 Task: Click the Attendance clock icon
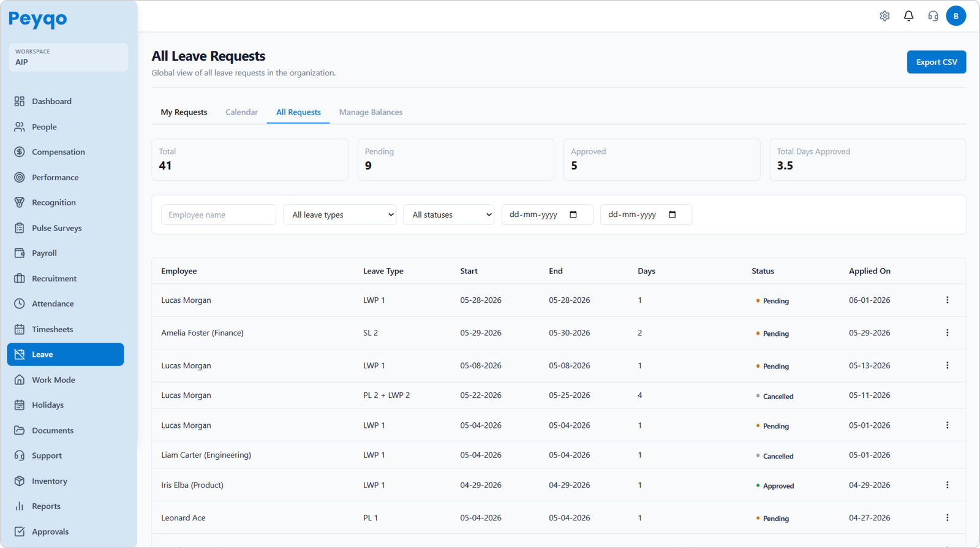tap(20, 303)
